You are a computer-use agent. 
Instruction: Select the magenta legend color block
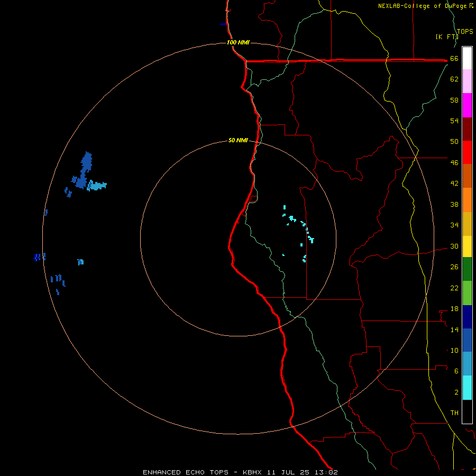467,105
